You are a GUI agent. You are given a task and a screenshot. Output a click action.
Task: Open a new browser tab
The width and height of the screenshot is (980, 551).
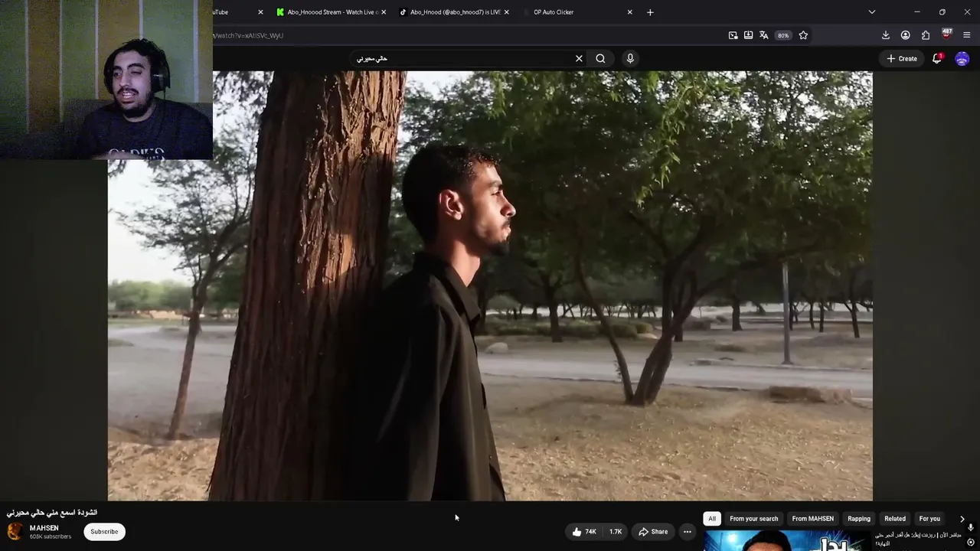tap(650, 12)
